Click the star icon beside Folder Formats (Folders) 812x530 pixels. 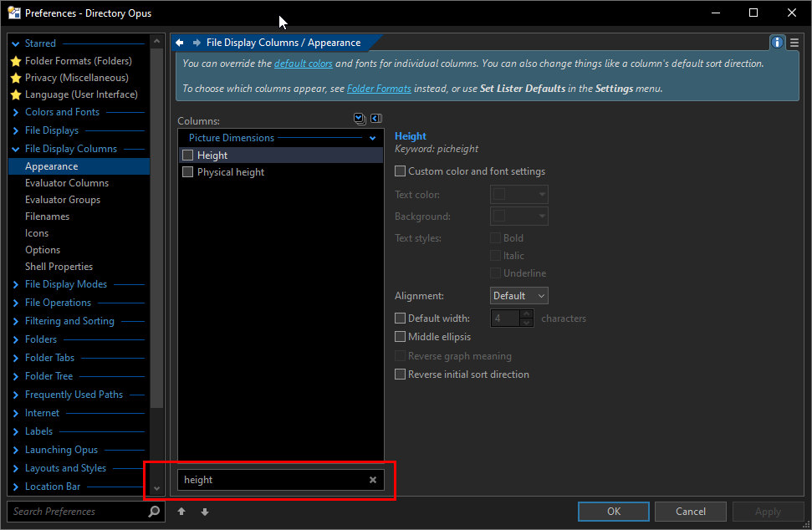(16, 61)
